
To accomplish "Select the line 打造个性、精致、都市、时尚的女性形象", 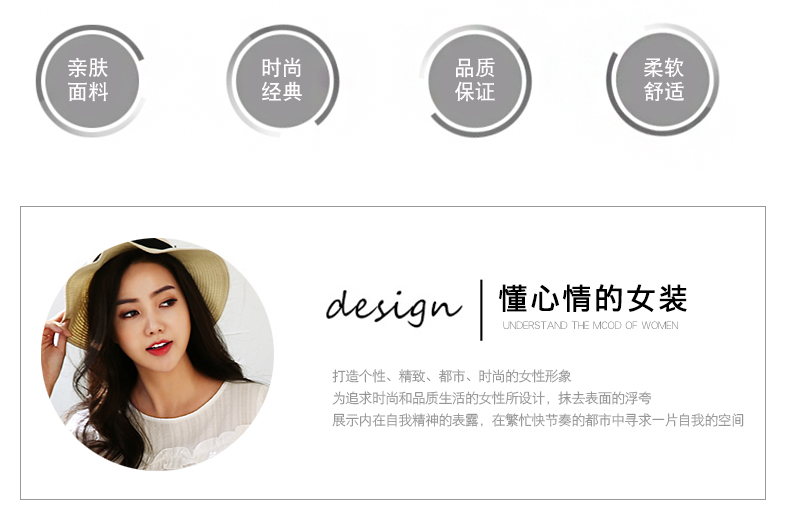I will click(451, 376).
